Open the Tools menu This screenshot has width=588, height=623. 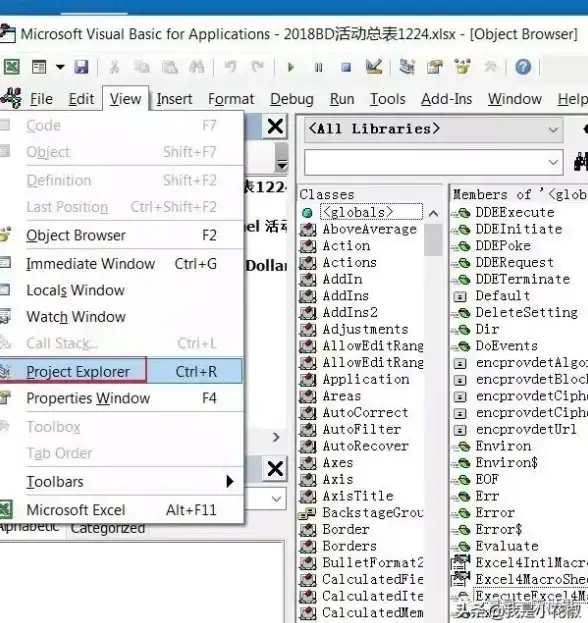[387, 99]
